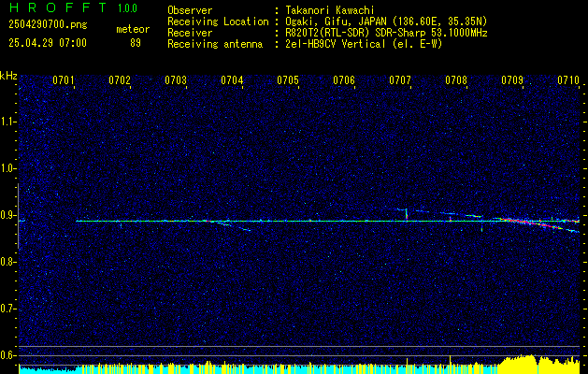This screenshot has width=588, height=374.
Task: Click the Receiver label
Action: click(x=190, y=33)
